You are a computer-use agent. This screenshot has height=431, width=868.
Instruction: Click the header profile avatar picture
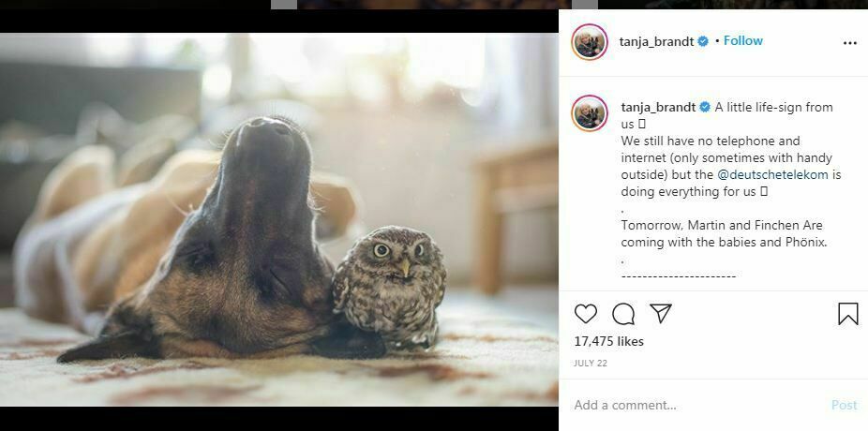[x=590, y=42]
